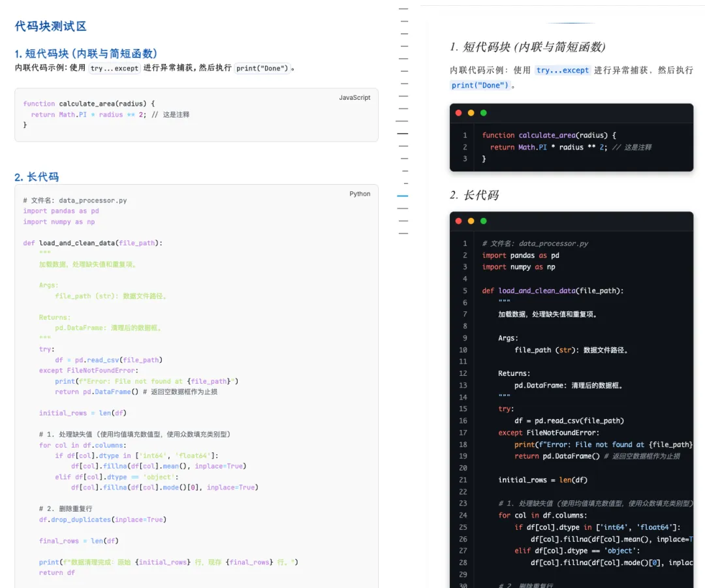Click blue print("Done") inline code in preview
This screenshot has width=705, height=588.
[x=480, y=85]
